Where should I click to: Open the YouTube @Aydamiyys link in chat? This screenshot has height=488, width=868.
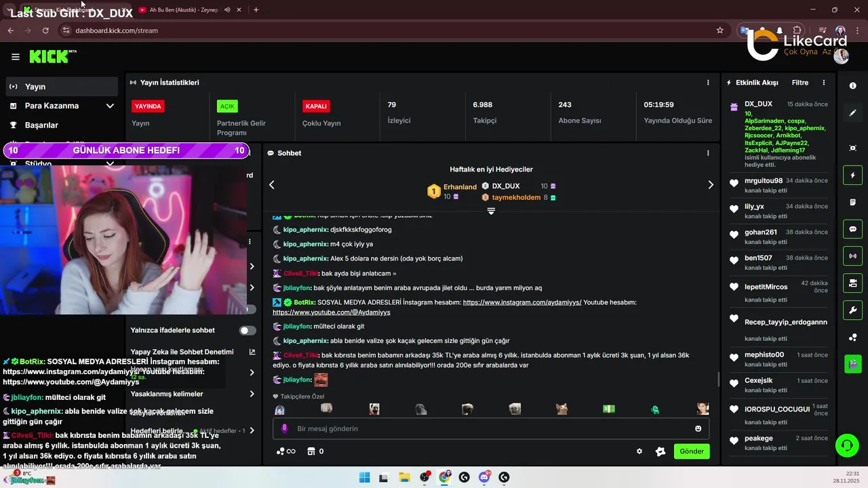pos(332,312)
